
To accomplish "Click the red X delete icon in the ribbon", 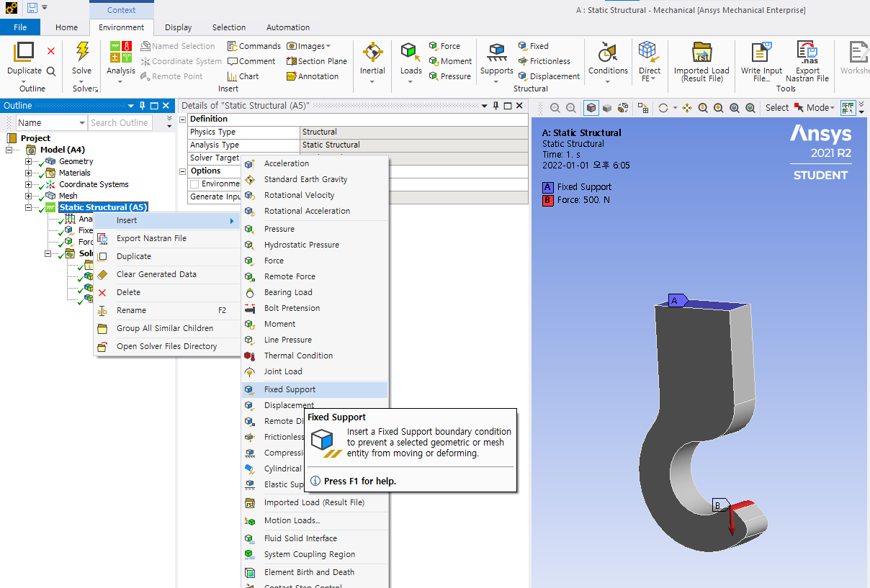I will (50, 51).
